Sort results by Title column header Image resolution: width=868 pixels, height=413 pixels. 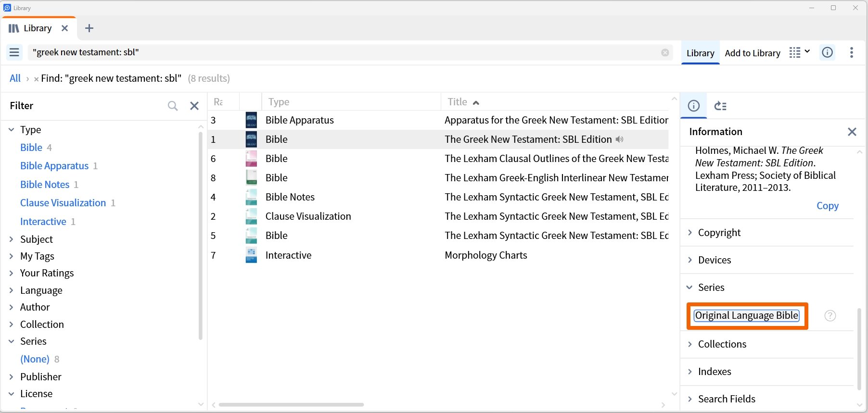[457, 102]
